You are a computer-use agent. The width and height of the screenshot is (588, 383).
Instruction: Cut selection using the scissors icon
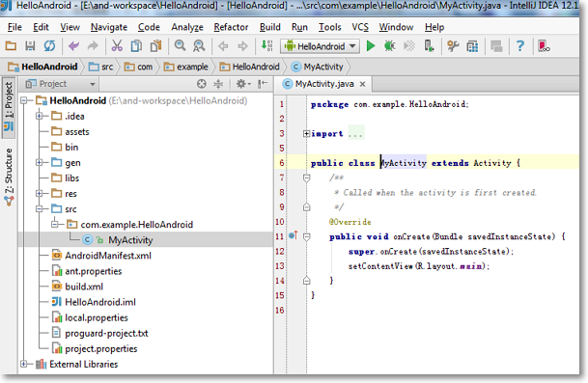point(117,46)
